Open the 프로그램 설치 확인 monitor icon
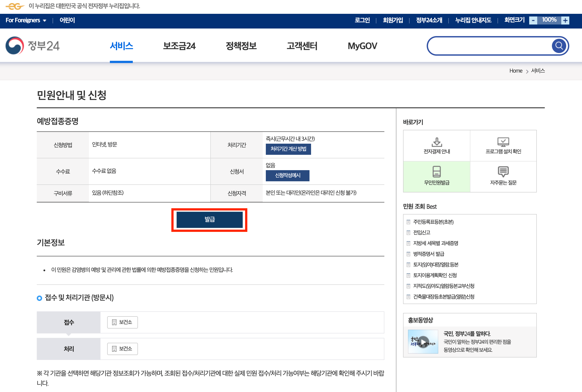The width and height of the screenshot is (582, 392). point(503,142)
